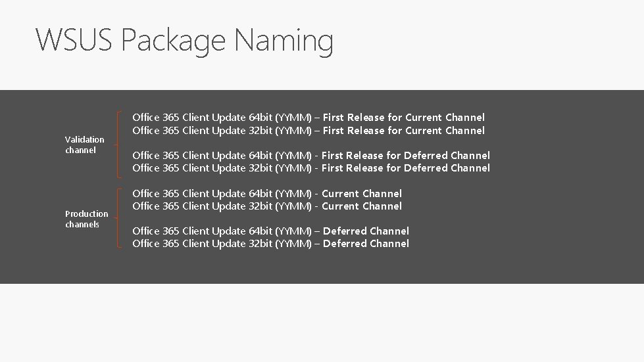644x362 pixels.
Task: Click the 32bit Current Channel production line
Action: tap(266, 206)
